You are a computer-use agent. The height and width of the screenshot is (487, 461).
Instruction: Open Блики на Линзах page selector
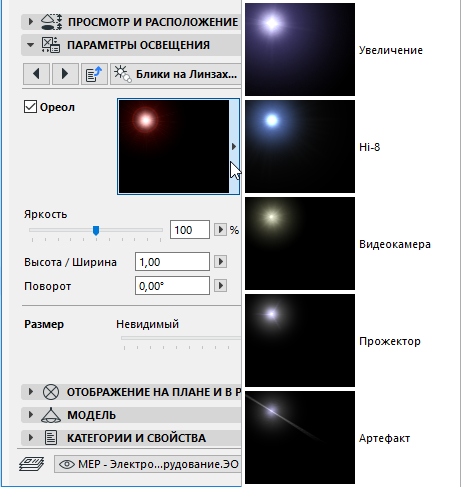point(176,74)
